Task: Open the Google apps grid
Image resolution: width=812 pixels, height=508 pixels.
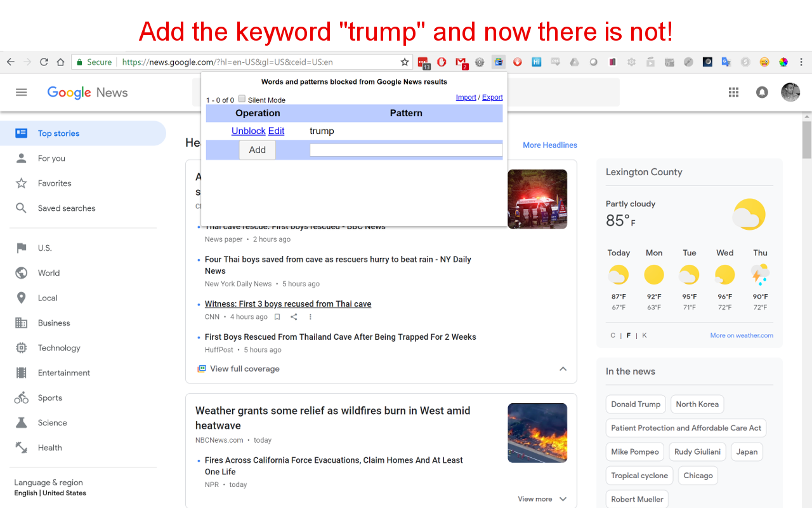Action: [734, 92]
